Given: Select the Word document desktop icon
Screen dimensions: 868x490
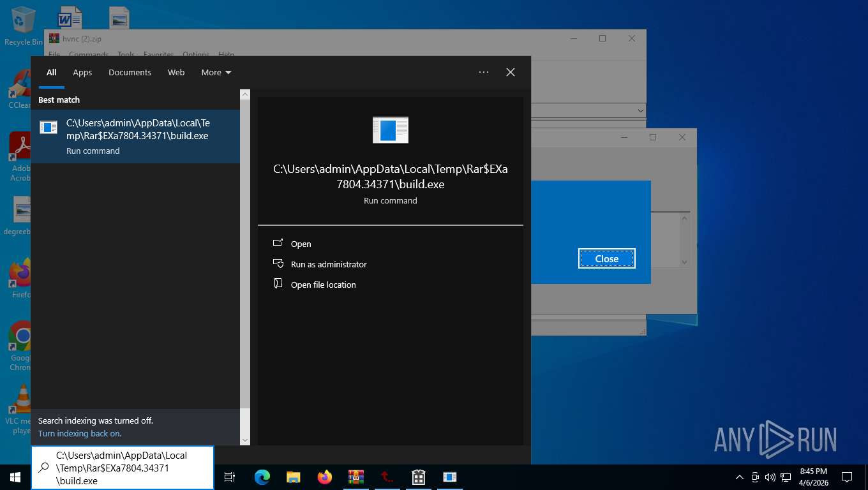Looking at the screenshot, I should pyautogui.click(x=70, y=17).
